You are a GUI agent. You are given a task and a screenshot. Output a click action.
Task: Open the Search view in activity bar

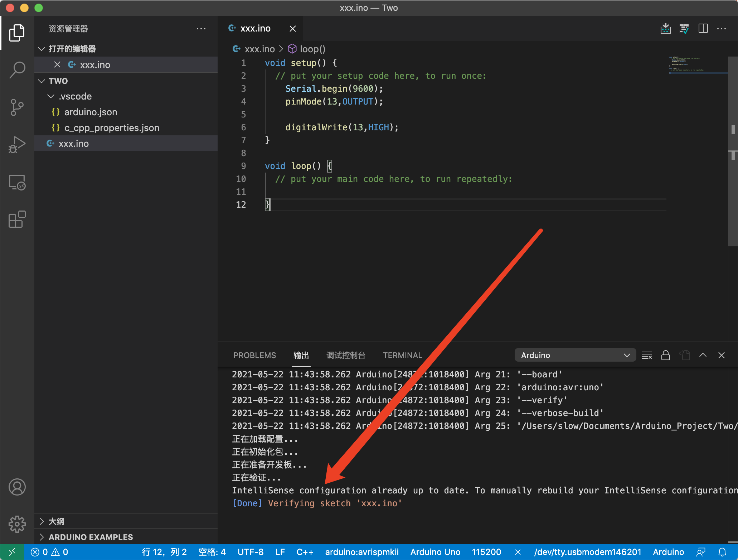point(17,70)
